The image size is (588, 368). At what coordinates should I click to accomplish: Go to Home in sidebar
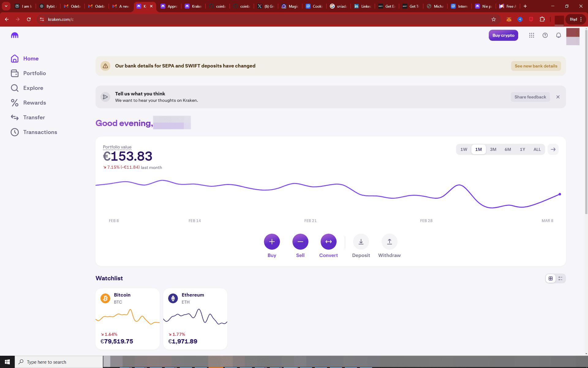pyautogui.click(x=25, y=59)
